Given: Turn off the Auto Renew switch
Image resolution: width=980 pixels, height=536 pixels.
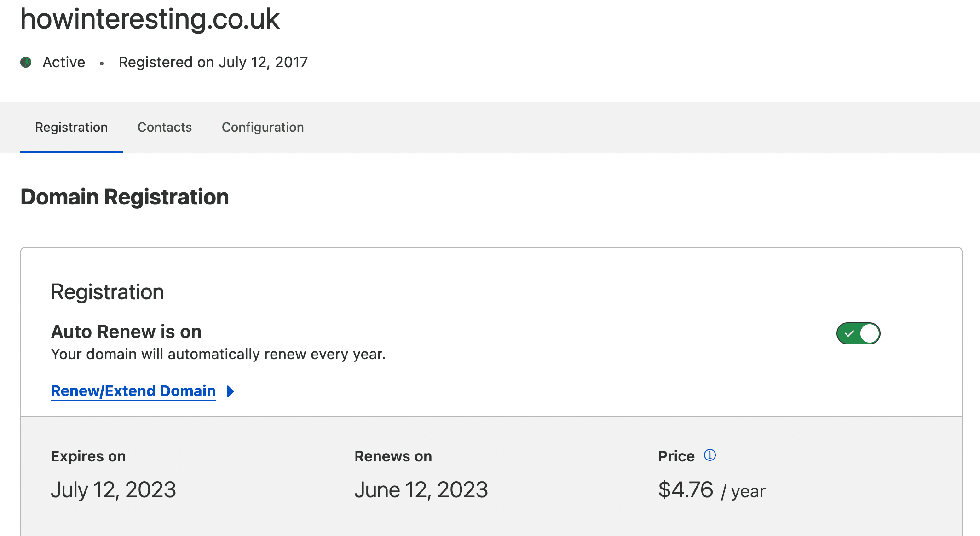Looking at the screenshot, I should pyautogui.click(x=858, y=333).
